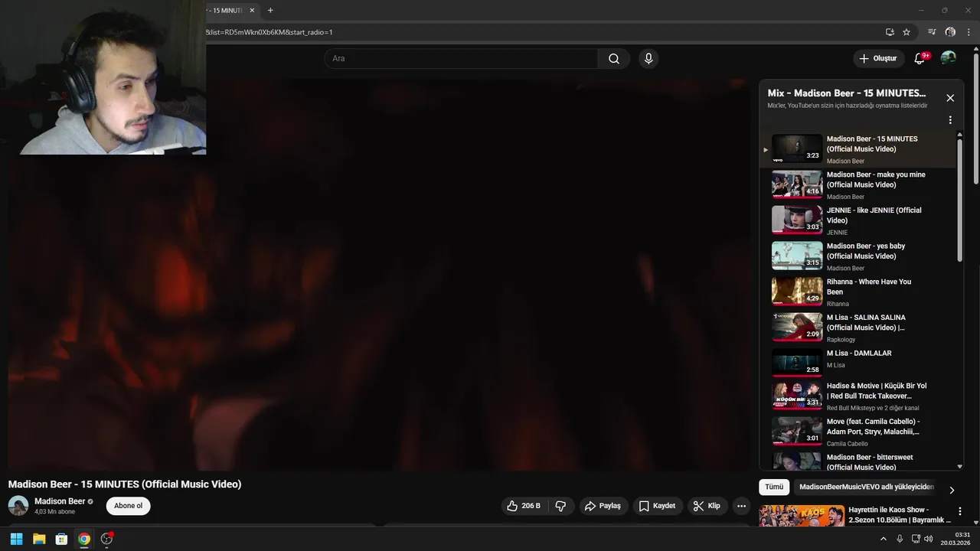Play JENNIE - like JENNIE from playlist
Viewport: 980px width, 551px height.
tap(857, 220)
